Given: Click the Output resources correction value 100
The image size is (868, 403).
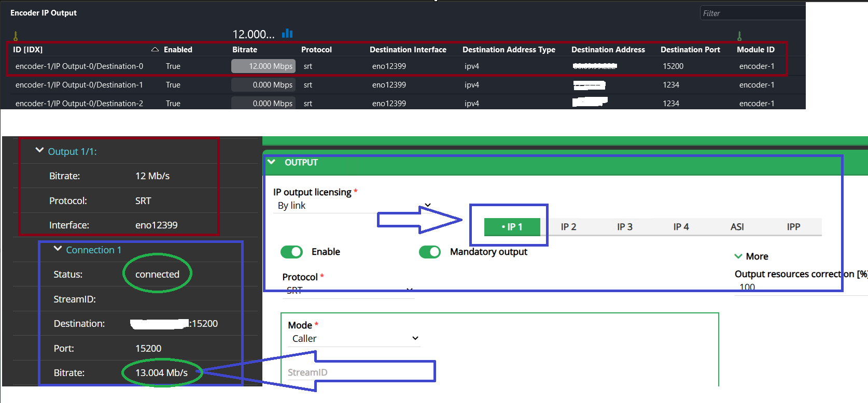Looking at the screenshot, I should pyautogui.click(x=747, y=287).
